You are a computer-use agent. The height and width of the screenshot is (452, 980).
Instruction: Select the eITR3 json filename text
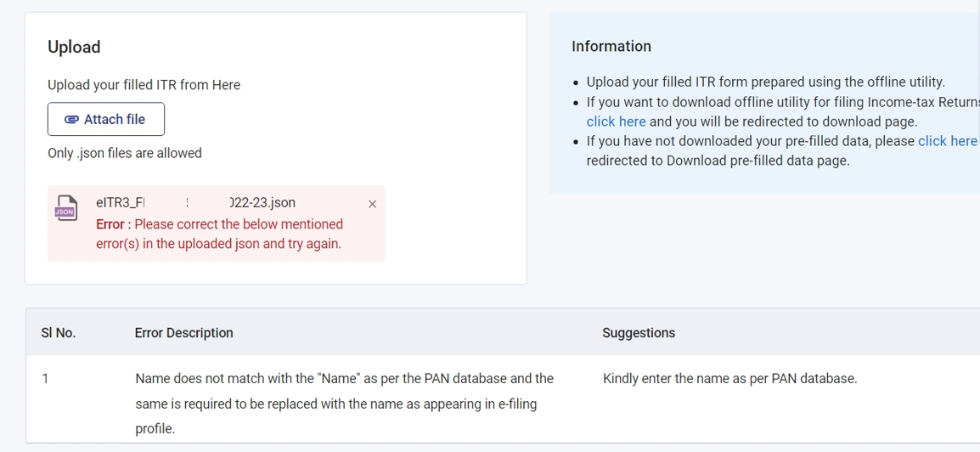195,202
